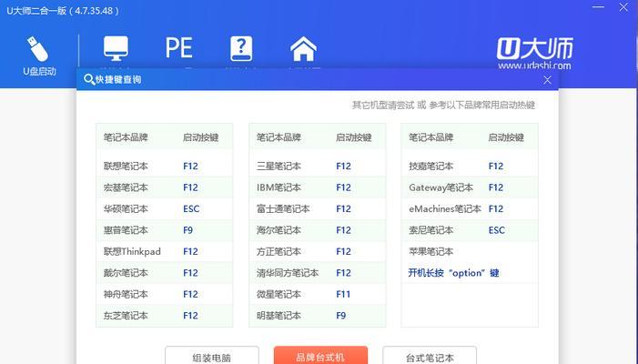638x364 pixels.
Task: Switch to the 台式笔记本 tab
Action: coord(430,355)
